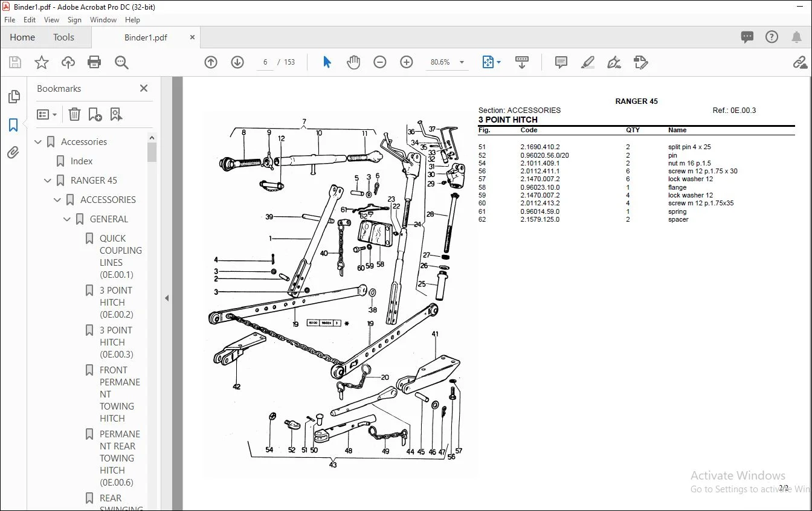Select the Accessories bookmark label
This screenshot has width=812, height=511.
tap(84, 142)
